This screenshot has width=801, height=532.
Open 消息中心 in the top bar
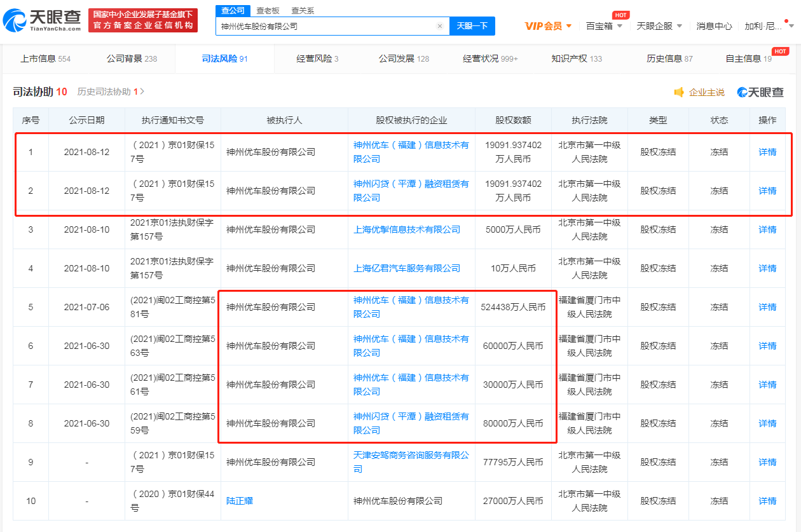(714, 26)
